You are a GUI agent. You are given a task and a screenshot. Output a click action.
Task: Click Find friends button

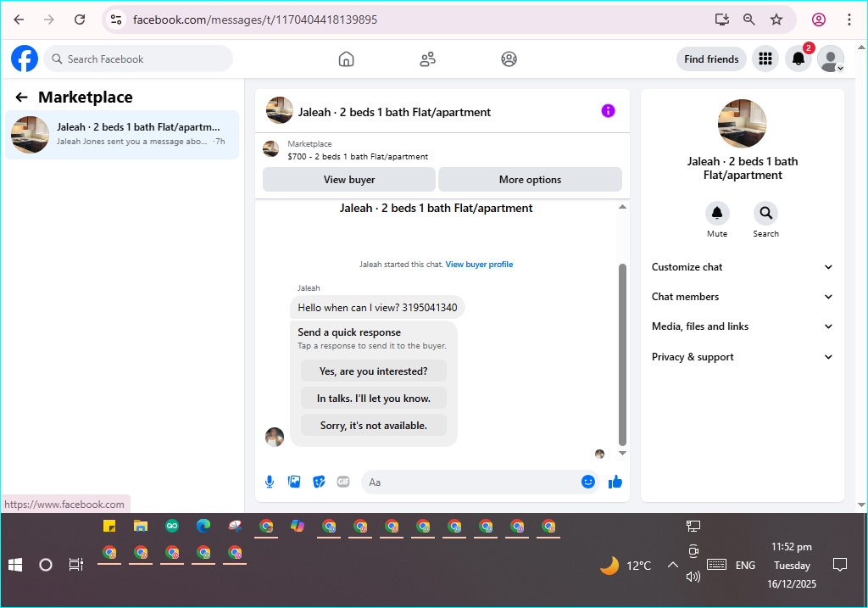click(x=711, y=59)
